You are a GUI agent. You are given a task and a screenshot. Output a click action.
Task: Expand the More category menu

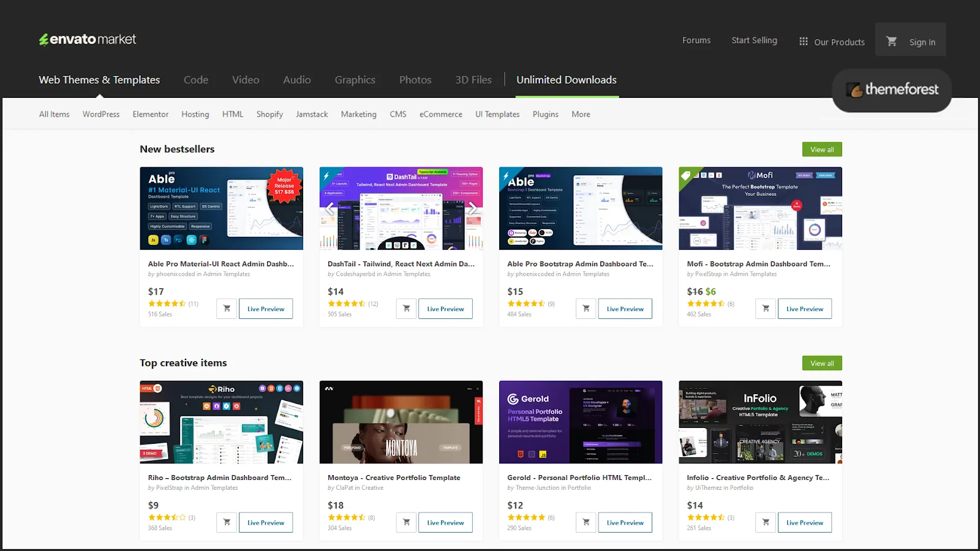[x=581, y=114]
